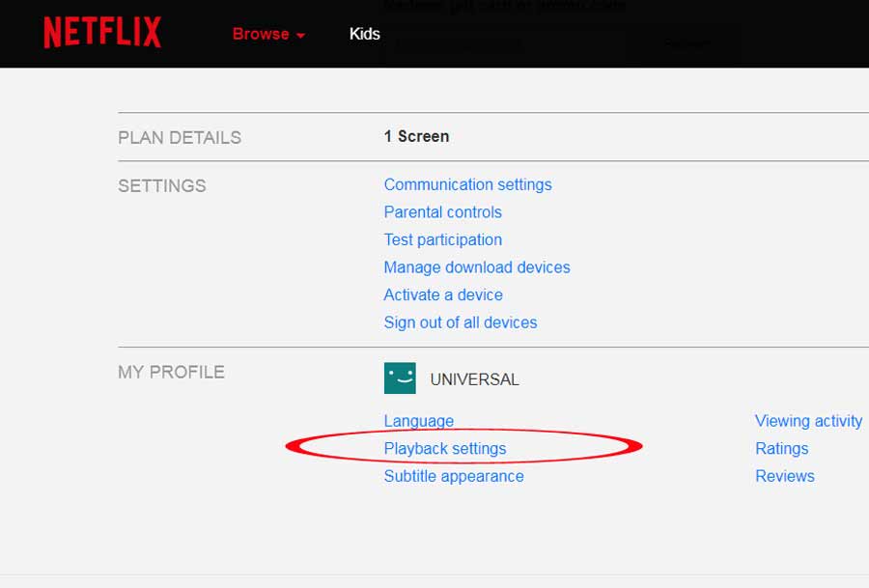This screenshot has width=869, height=588.
Task: Click Activate a device link
Action: 443,294
